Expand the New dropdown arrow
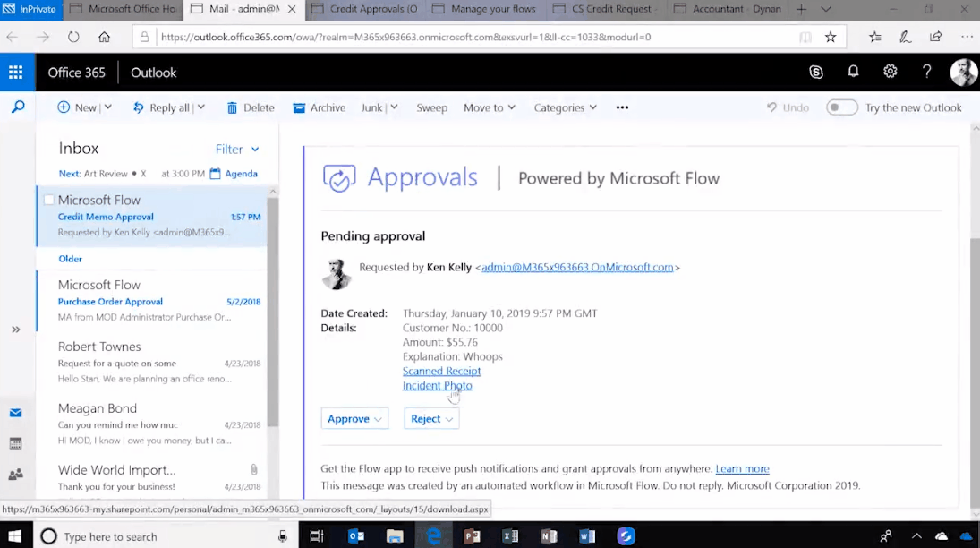The width and height of the screenshot is (980, 548). 108,107
